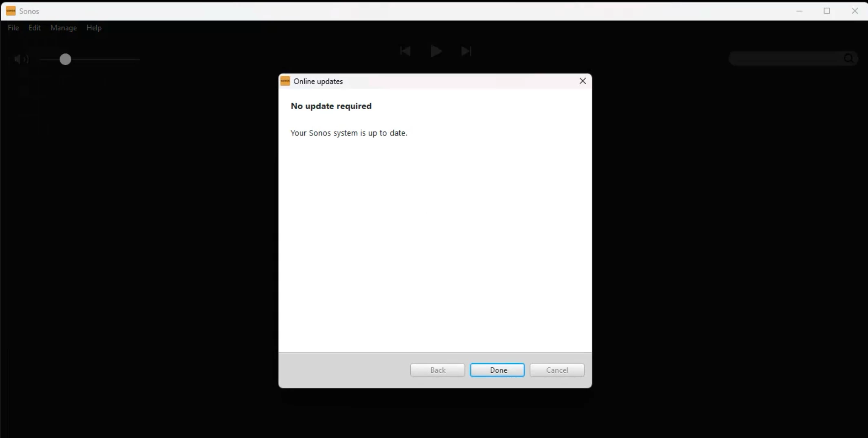
Task: Click the Sonos icon in dialog title
Action: (285, 81)
